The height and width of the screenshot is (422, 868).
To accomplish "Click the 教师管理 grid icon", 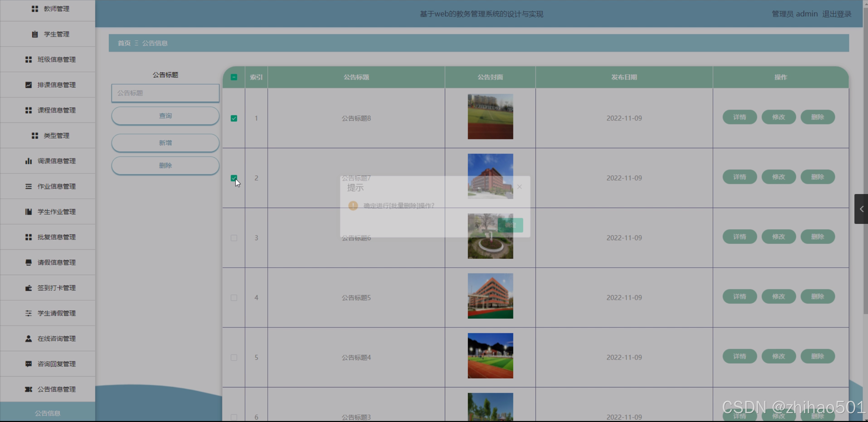I will tap(35, 8).
